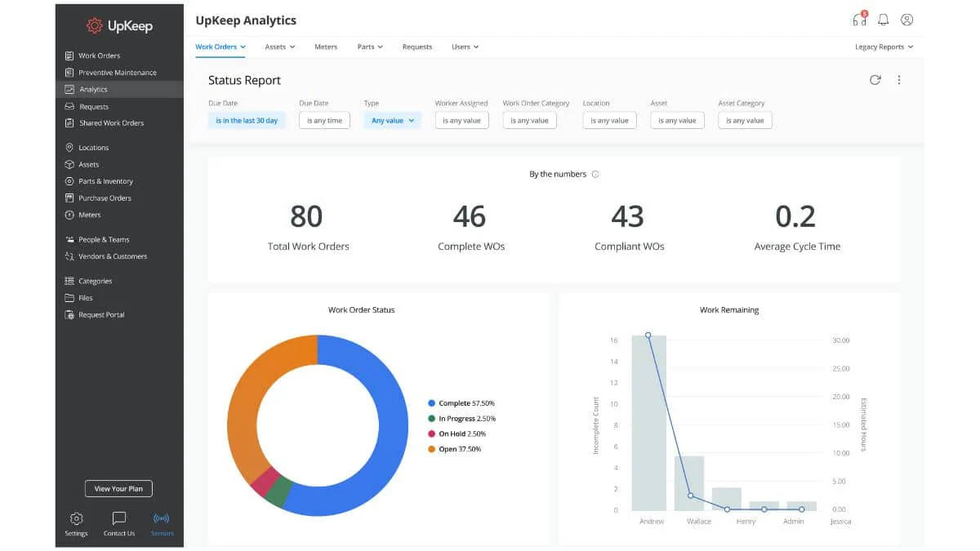
Task: Toggle On Hold 2.50% legend entry
Action: (x=457, y=434)
